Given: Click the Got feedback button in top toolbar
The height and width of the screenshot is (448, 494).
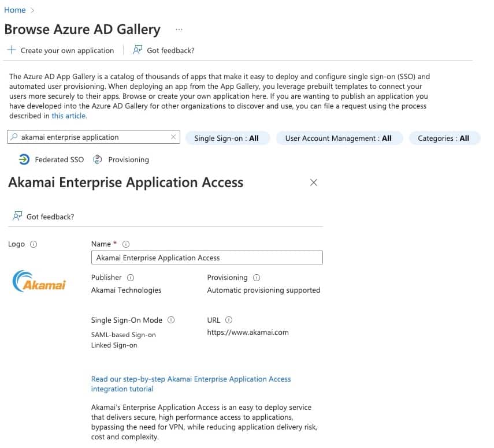Looking at the screenshot, I should point(164,50).
